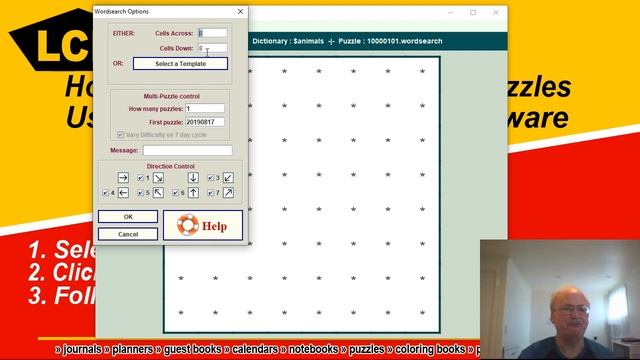This screenshot has height=360, width=640.
Task: Click the 'Multi-Puzzle control' heading
Action: pos(171,96)
